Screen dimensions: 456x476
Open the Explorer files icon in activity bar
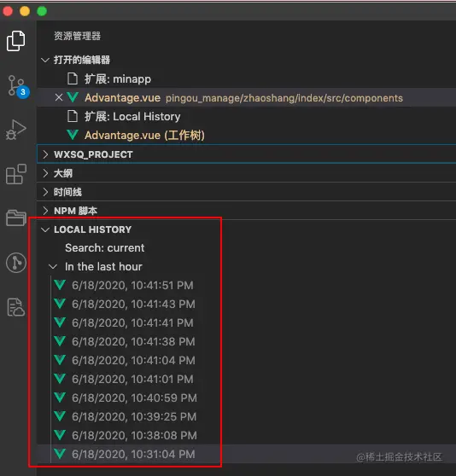pyautogui.click(x=15, y=41)
